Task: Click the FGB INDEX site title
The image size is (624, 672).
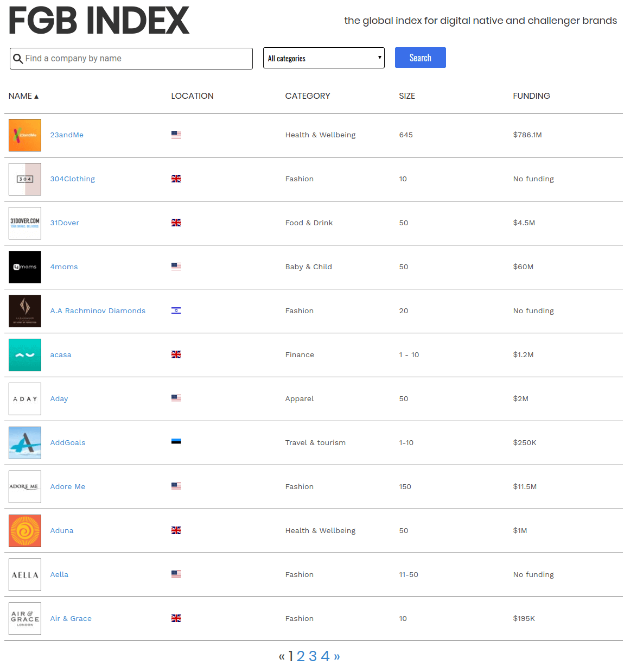Action: 99,21
